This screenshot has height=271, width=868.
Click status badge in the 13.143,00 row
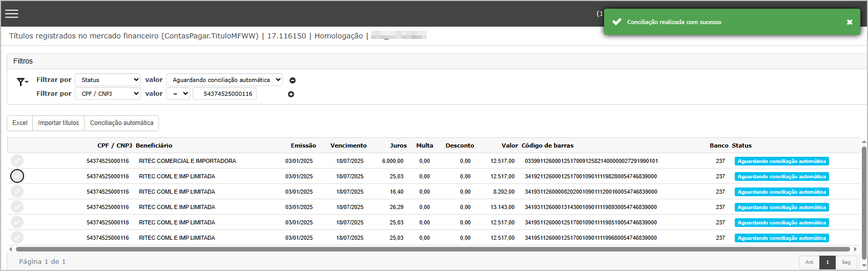click(x=781, y=207)
